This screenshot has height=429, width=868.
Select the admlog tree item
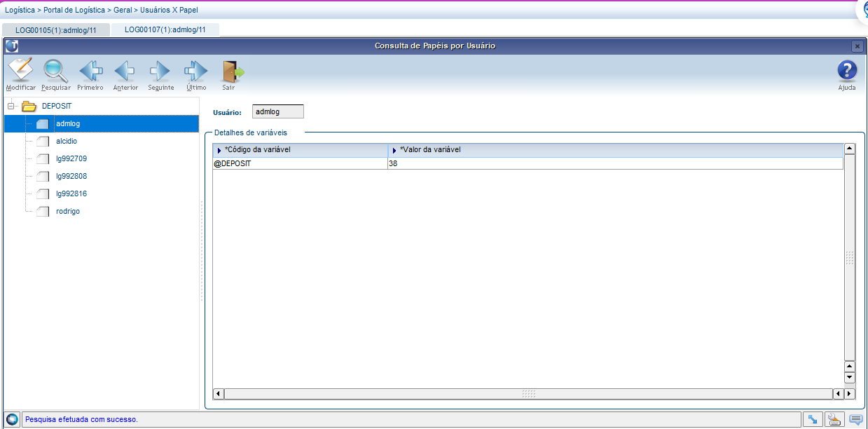pos(68,123)
